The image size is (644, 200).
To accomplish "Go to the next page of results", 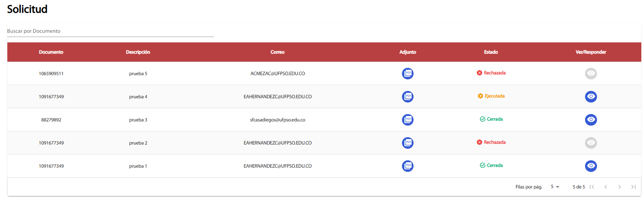I will [x=619, y=187].
